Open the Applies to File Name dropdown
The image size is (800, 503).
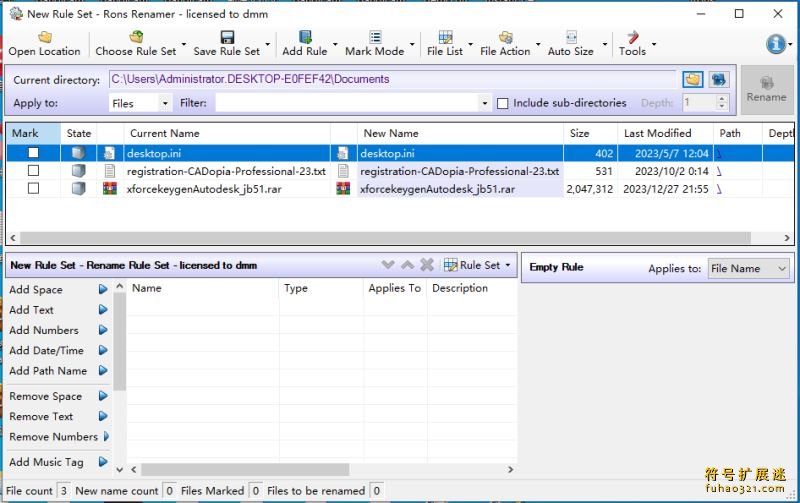749,268
